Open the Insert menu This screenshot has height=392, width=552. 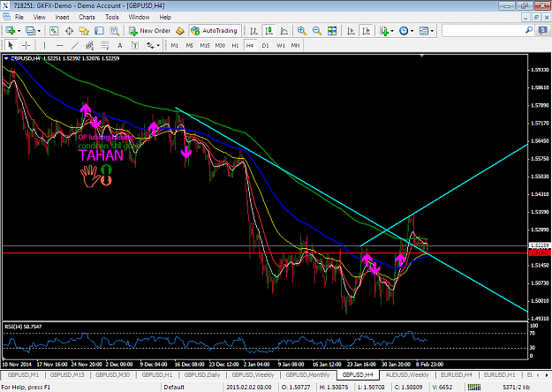pyautogui.click(x=62, y=17)
